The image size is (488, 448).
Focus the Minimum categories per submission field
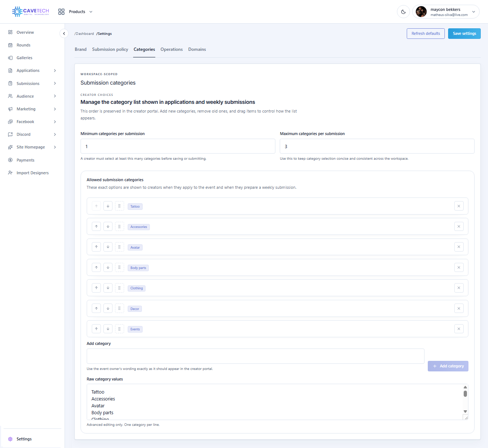178,146
